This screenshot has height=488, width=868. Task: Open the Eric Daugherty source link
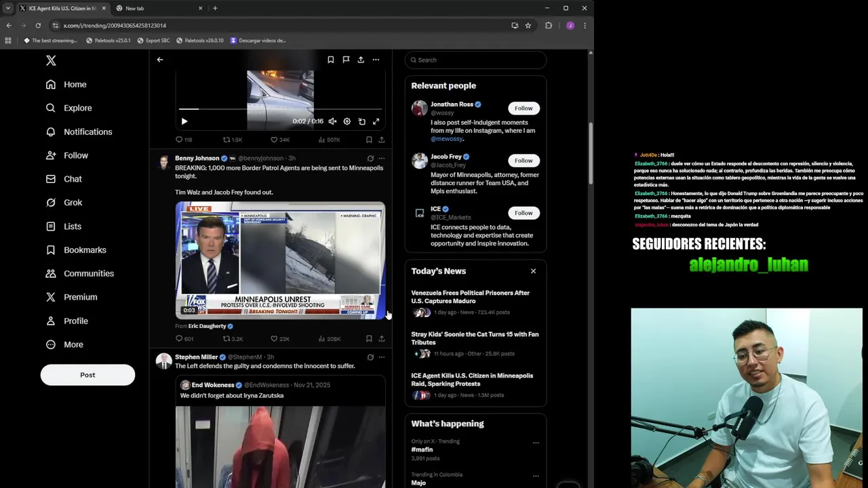tap(210, 326)
